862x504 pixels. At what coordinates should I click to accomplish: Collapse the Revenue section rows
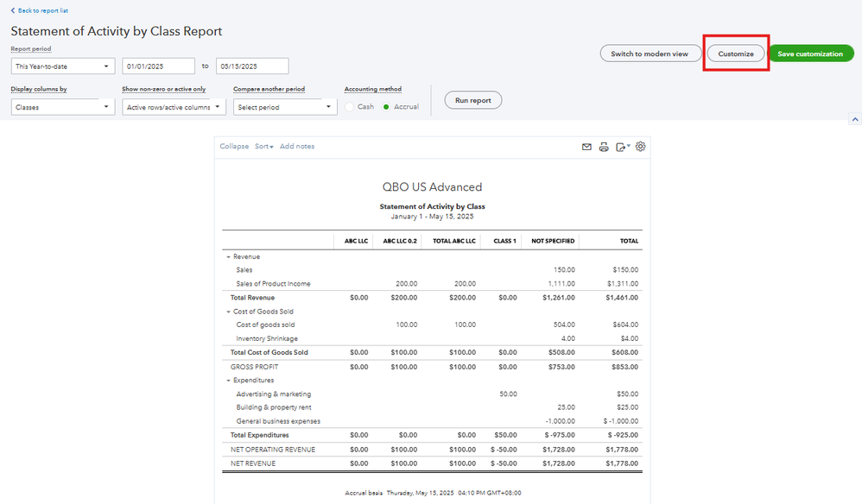click(x=229, y=256)
